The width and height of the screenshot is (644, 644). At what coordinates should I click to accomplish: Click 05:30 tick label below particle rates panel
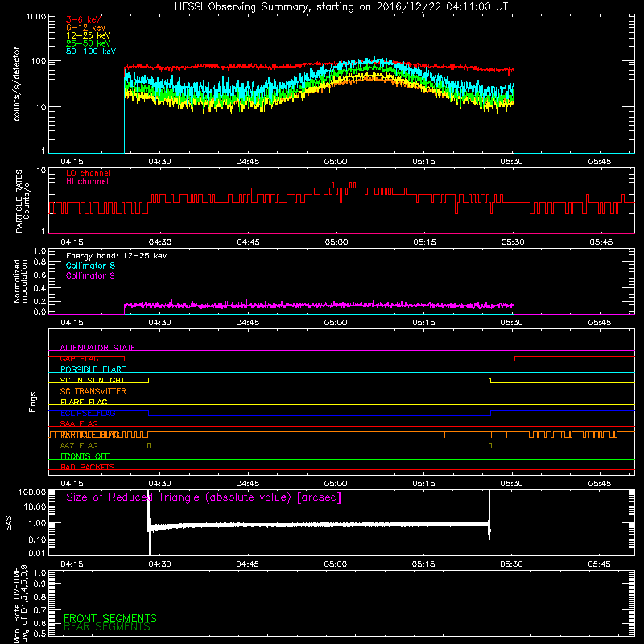click(x=513, y=242)
